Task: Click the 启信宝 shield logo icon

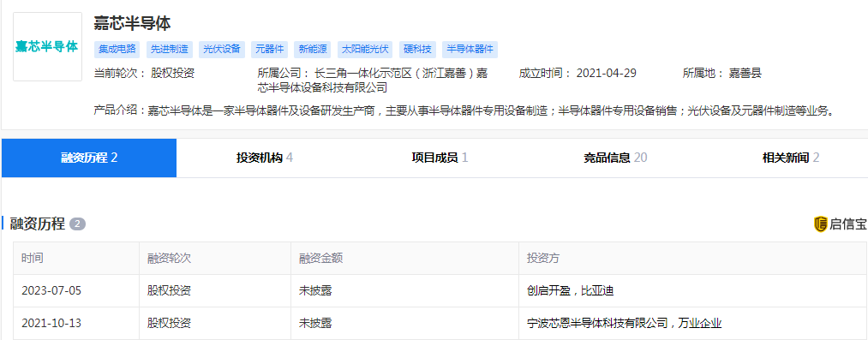Action: (820, 224)
